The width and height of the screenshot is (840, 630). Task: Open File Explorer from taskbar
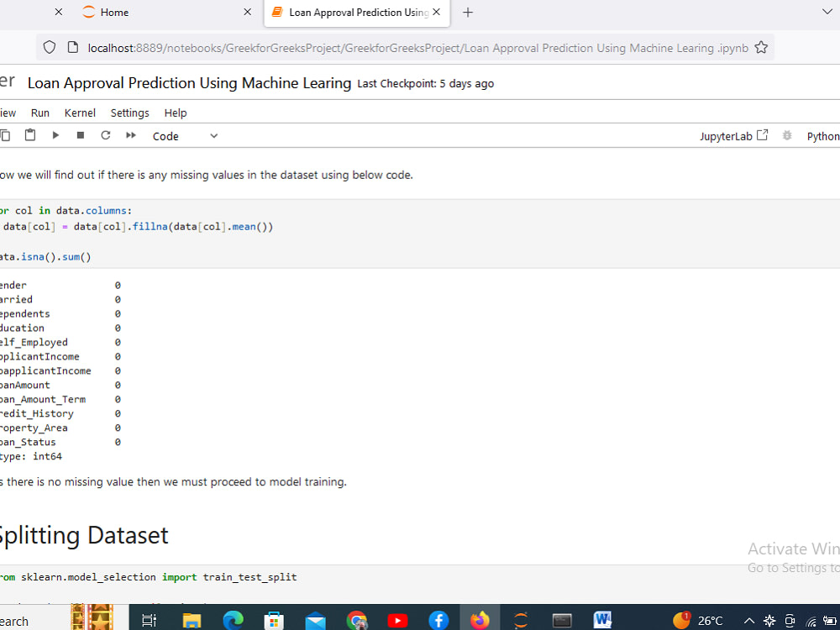(x=192, y=621)
